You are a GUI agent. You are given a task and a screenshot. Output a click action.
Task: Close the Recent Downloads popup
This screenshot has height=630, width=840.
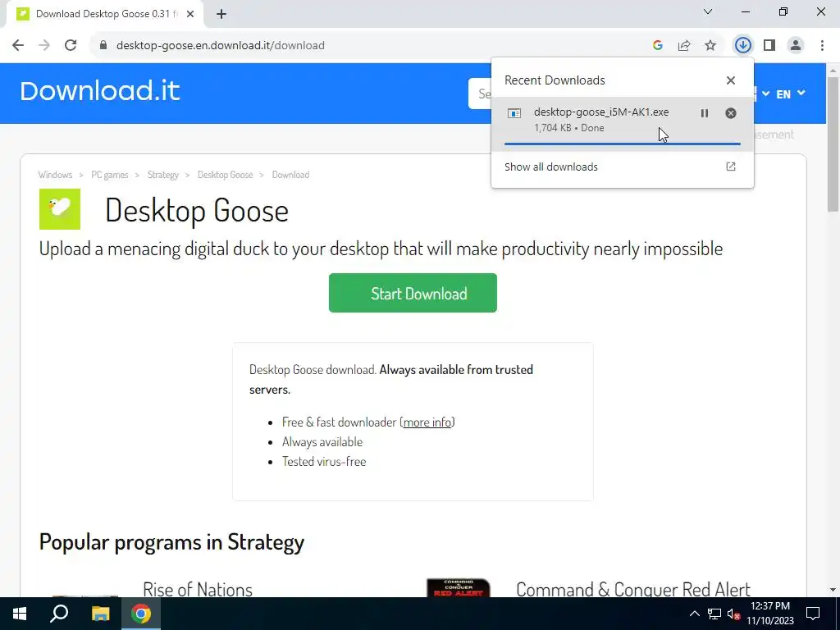coord(731,80)
